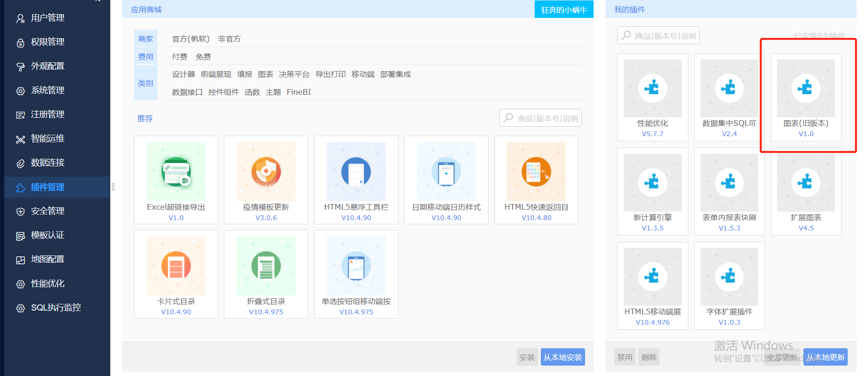The height and width of the screenshot is (376, 868).
Task: Select installed plugin 性能优化 V5.7.7
Action: click(x=653, y=97)
